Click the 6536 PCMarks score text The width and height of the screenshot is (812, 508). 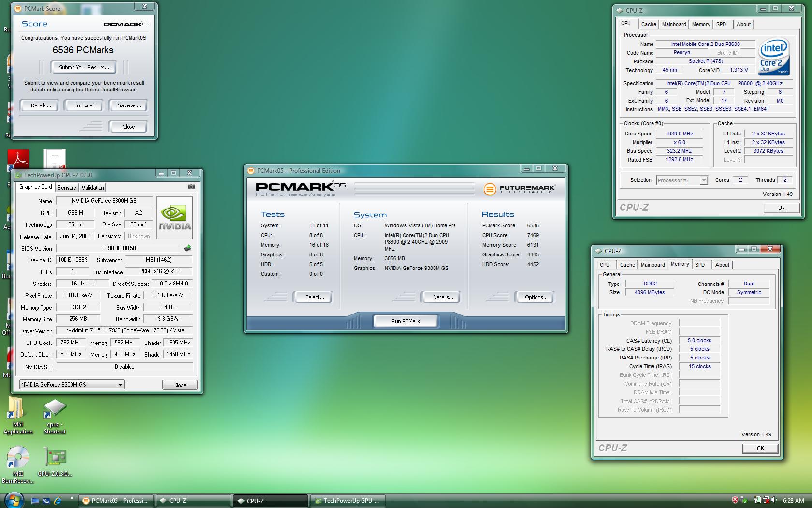tap(83, 50)
